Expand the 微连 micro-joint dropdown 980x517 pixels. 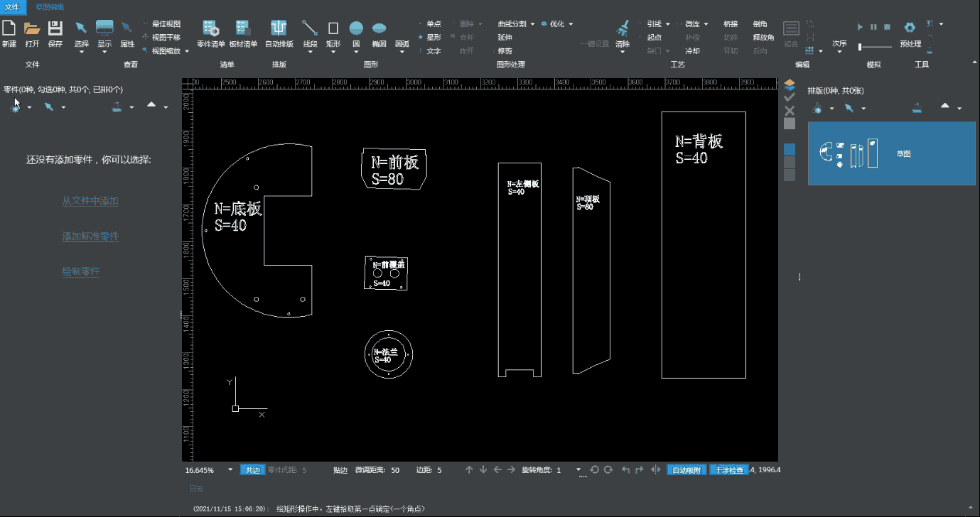(706, 24)
